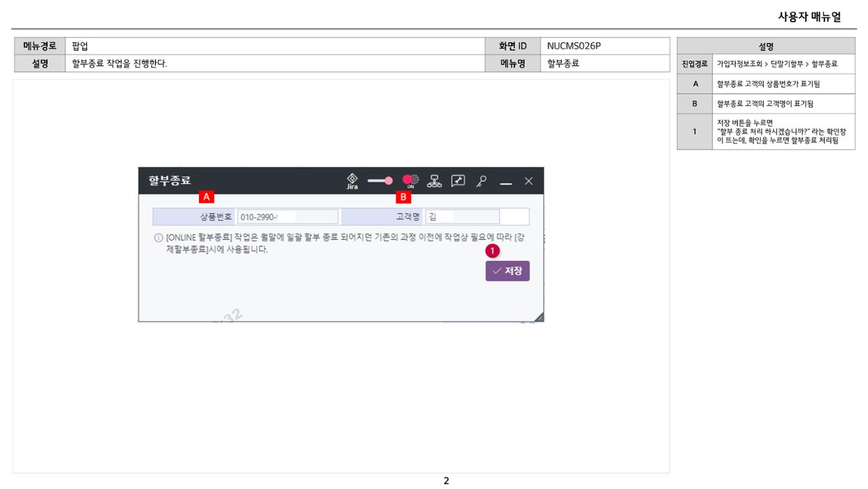This screenshot has width=868, height=489.
Task: Click '할부종료 작업을 진행한다.' description text
Action: click(x=120, y=63)
